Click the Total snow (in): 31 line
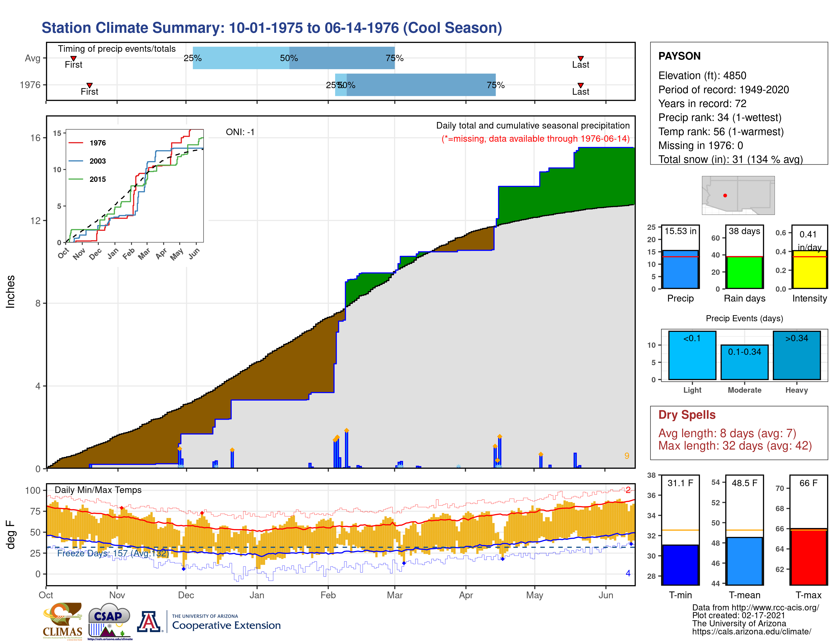Image resolution: width=834 pixels, height=644 pixels. [731, 159]
